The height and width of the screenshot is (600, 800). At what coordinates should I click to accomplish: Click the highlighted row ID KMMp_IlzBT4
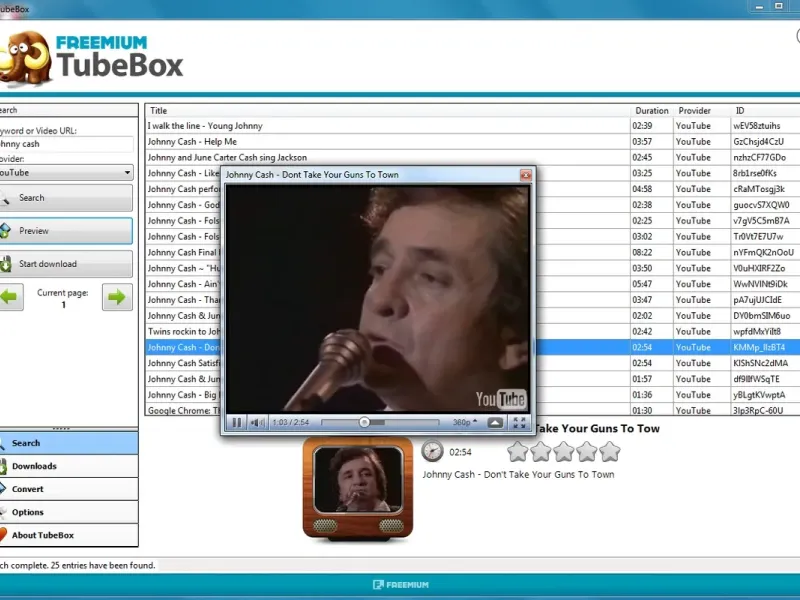759,347
